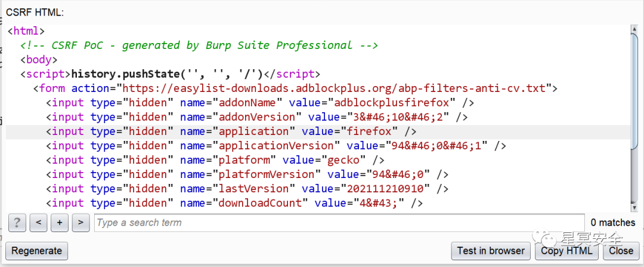Viewport: 644px width, 267px height.
Task: Go to previous search match arrow
Action: (x=38, y=223)
